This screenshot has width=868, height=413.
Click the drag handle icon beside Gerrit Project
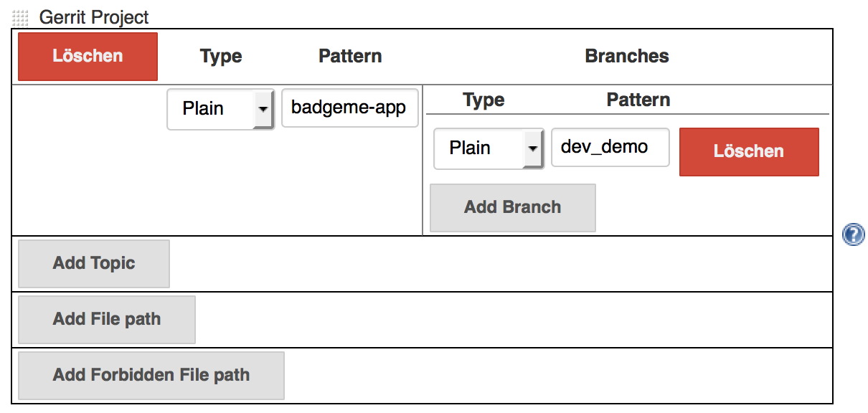pos(22,16)
